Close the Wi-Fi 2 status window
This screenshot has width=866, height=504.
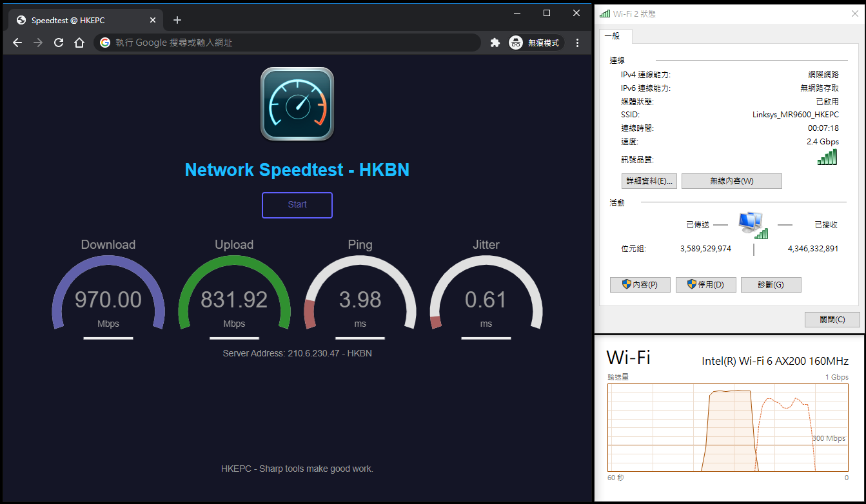pos(854,14)
